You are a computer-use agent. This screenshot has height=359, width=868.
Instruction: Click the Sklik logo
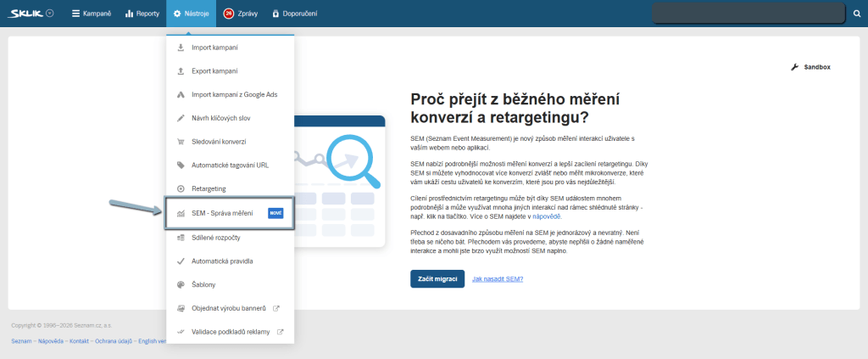25,14
